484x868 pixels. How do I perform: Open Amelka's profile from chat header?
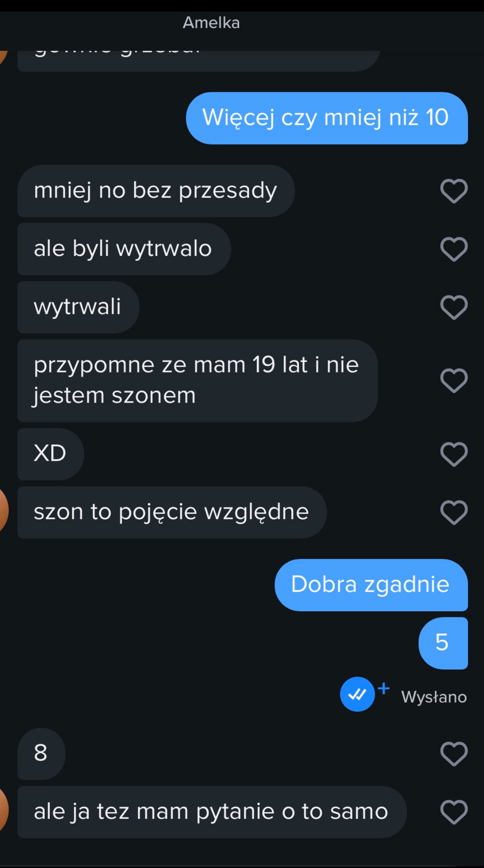click(211, 23)
